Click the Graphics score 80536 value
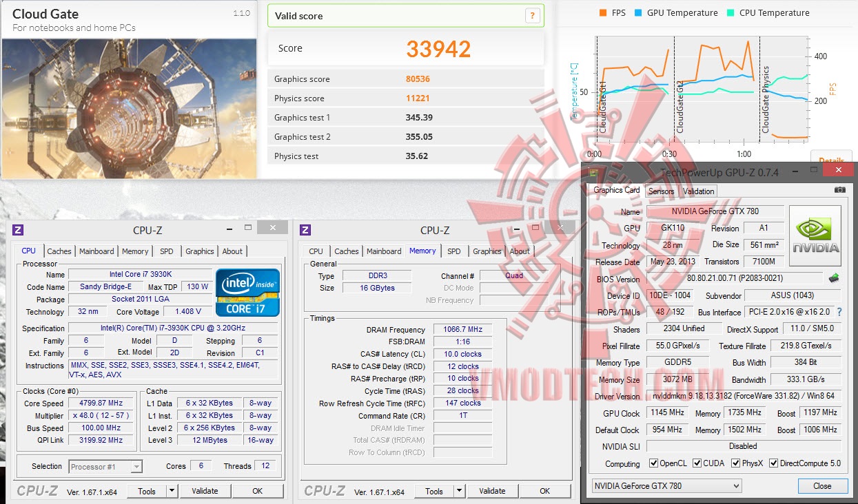 [418, 79]
